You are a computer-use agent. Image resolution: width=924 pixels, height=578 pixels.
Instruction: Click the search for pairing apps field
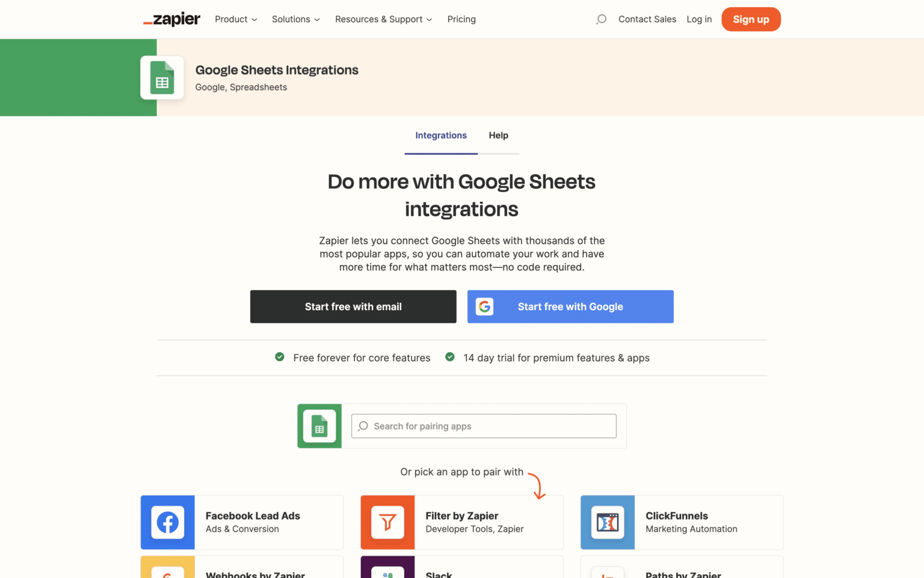(x=483, y=426)
